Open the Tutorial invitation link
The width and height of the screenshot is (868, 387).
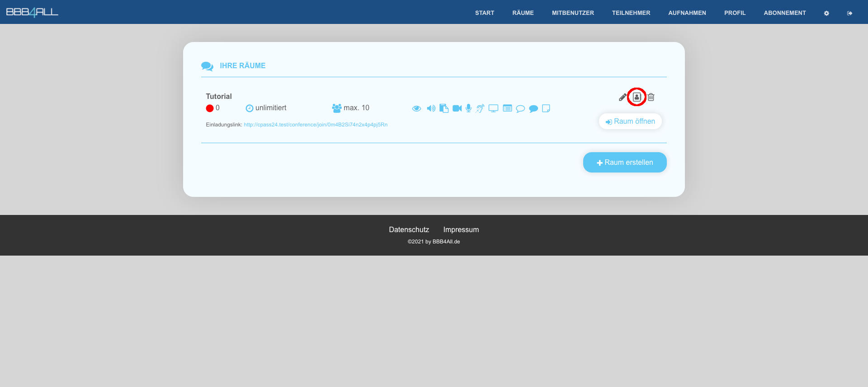click(316, 125)
